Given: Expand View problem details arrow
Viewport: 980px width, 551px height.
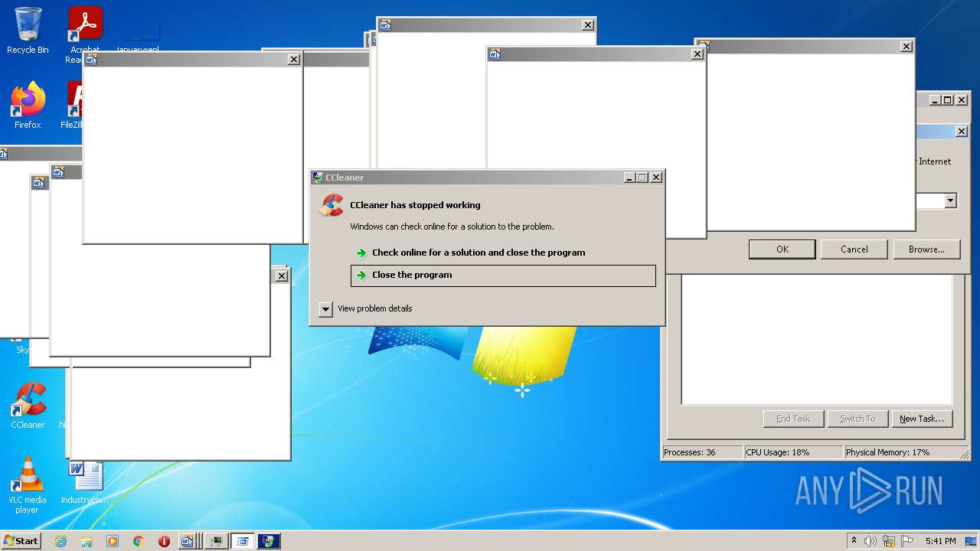Looking at the screenshot, I should [325, 309].
